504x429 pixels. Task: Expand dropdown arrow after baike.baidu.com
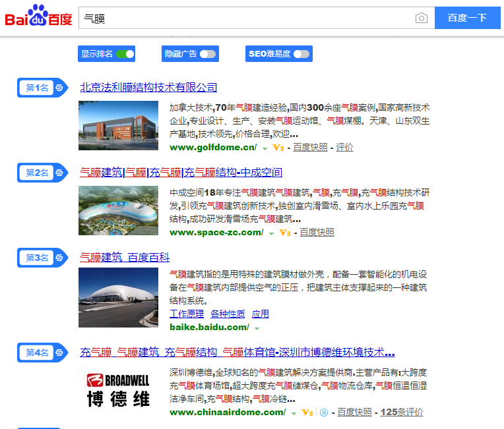[257, 328]
